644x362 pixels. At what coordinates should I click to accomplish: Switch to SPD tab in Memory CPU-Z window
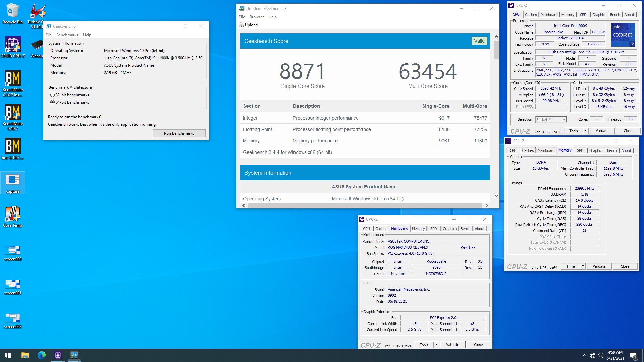(x=580, y=150)
